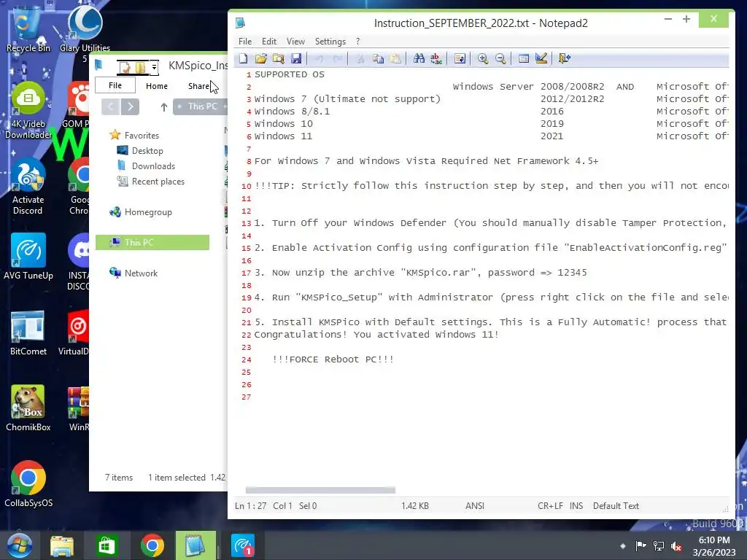The width and height of the screenshot is (747, 560).
Task: Click the Browse folder icon in Notepad2 toolbar
Action: pyautogui.click(x=278, y=58)
